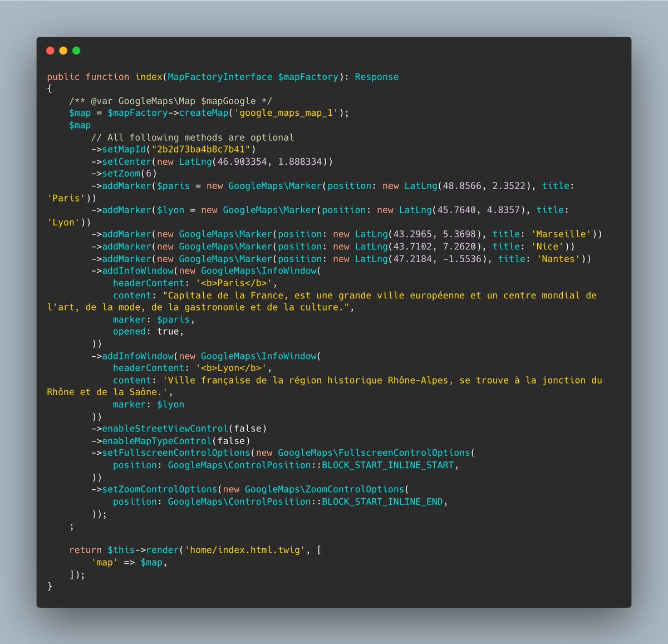The width and height of the screenshot is (668, 644).
Task: Click the MapFactoryInterface type hint
Action: pyautogui.click(x=220, y=77)
